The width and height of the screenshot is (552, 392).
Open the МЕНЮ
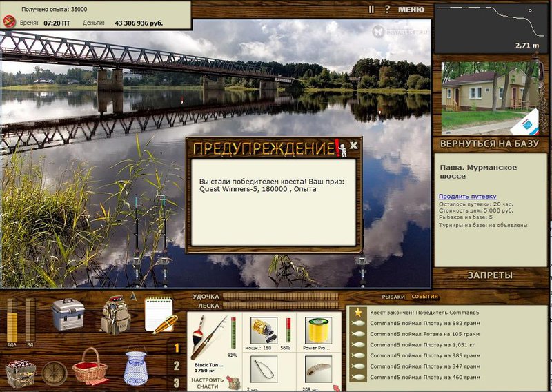click(411, 10)
